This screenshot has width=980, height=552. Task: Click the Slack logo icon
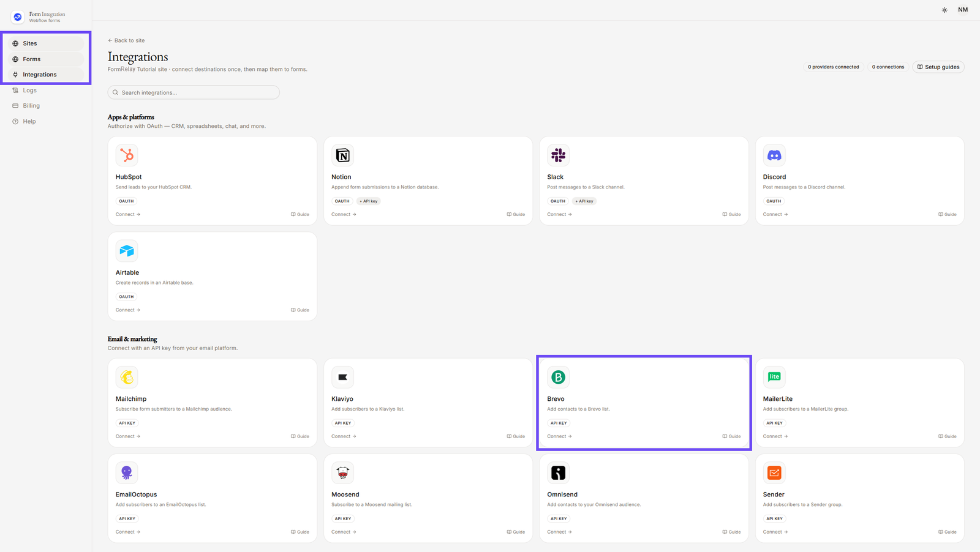click(x=558, y=155)
